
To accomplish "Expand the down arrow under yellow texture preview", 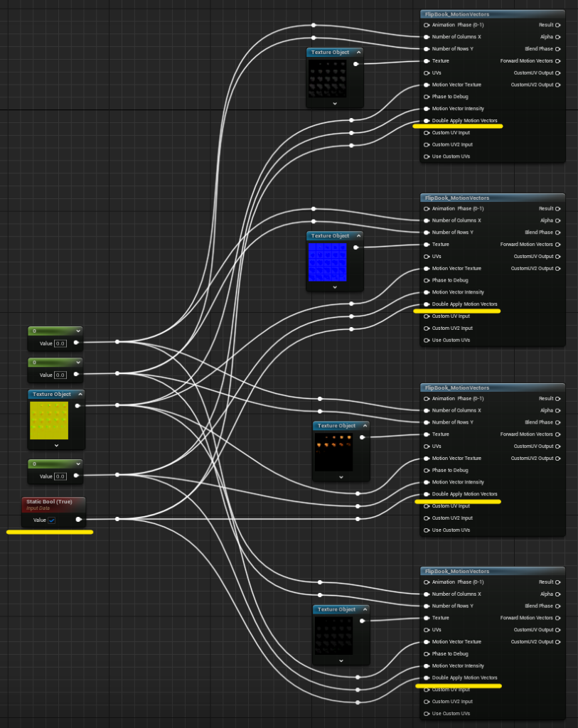I will (56, 445).
